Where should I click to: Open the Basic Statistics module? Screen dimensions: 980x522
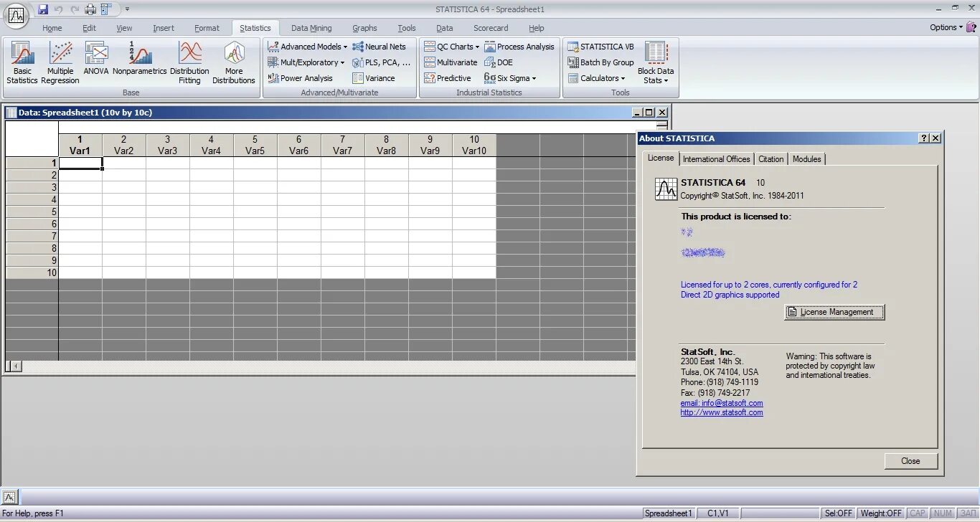[22, 63]
